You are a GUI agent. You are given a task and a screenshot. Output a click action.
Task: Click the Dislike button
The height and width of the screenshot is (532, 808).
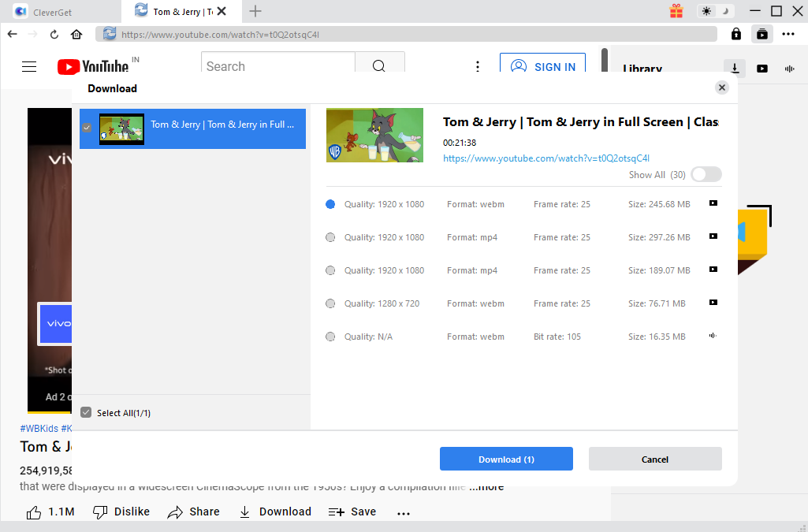click(x=121, y=512)
